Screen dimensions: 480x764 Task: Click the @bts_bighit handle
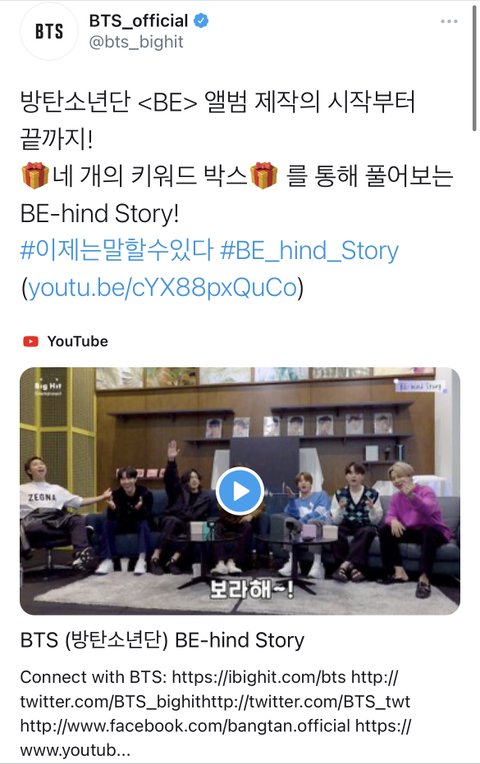[x=136, y=42]
